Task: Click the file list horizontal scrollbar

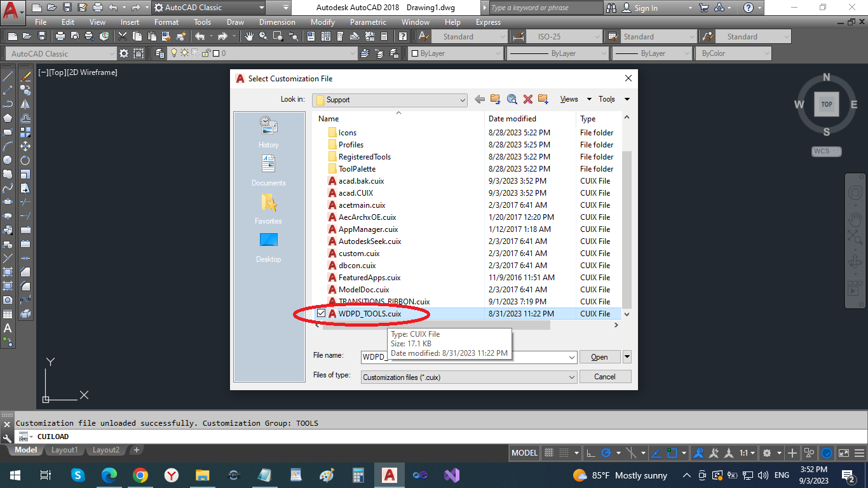Action: pyautogui.click(x=436, y=325)
